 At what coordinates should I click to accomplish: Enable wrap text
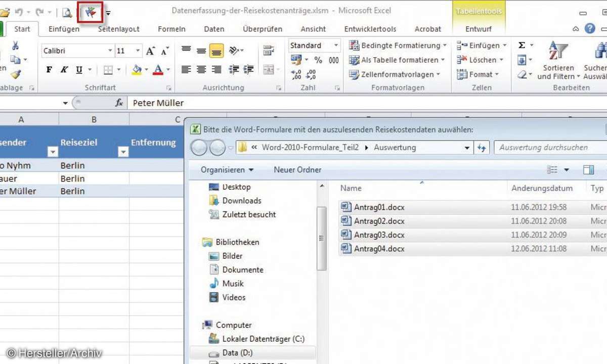(268, 51)
